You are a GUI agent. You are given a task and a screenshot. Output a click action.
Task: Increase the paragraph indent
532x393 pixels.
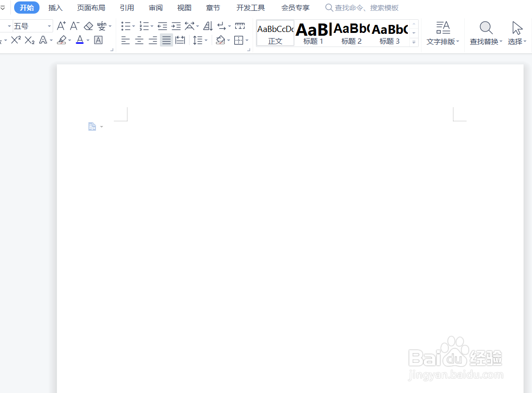(176, 26)
